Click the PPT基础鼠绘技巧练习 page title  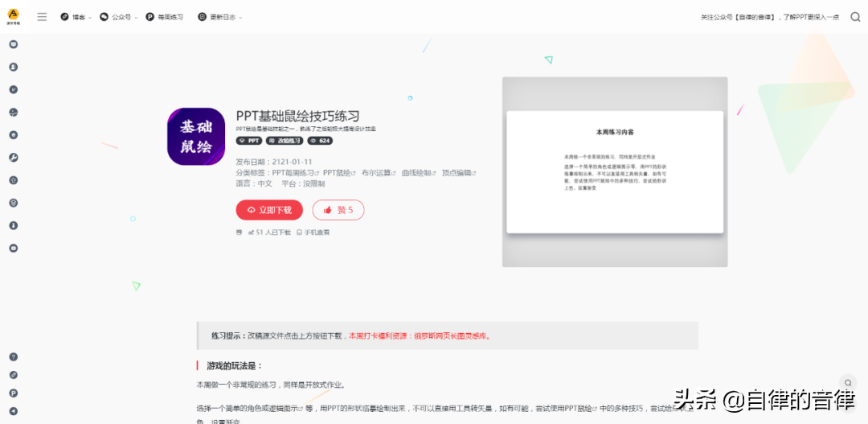click(298, 116)
